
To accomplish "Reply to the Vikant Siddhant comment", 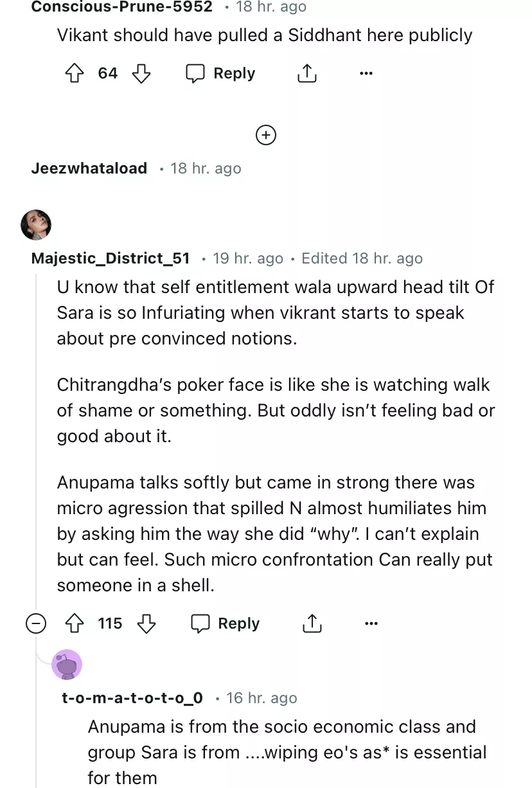I will pyautogui.click(x=221, y=73).
